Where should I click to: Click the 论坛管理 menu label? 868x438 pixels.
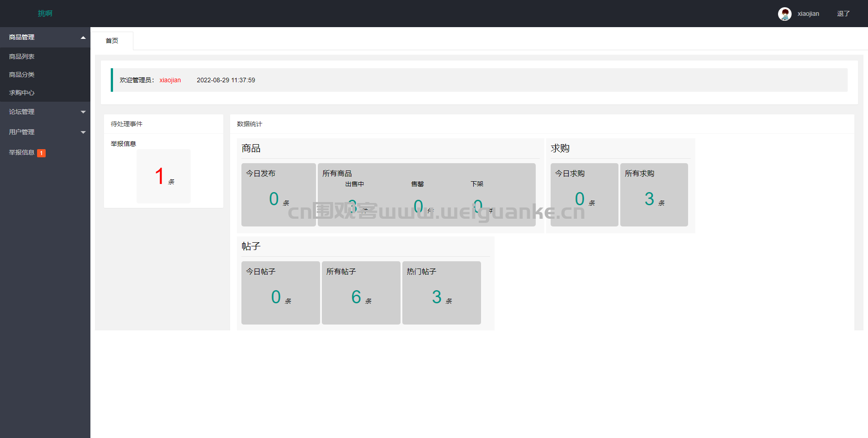[x=22, y=112]
